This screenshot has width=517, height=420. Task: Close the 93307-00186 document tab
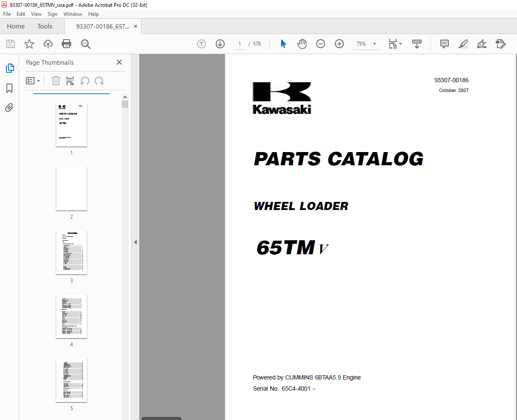(x=136, y=26)
